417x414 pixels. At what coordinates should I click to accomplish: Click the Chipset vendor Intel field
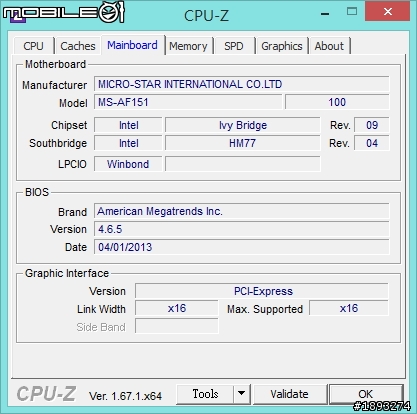pyautogui.click(x=128, y=125)
